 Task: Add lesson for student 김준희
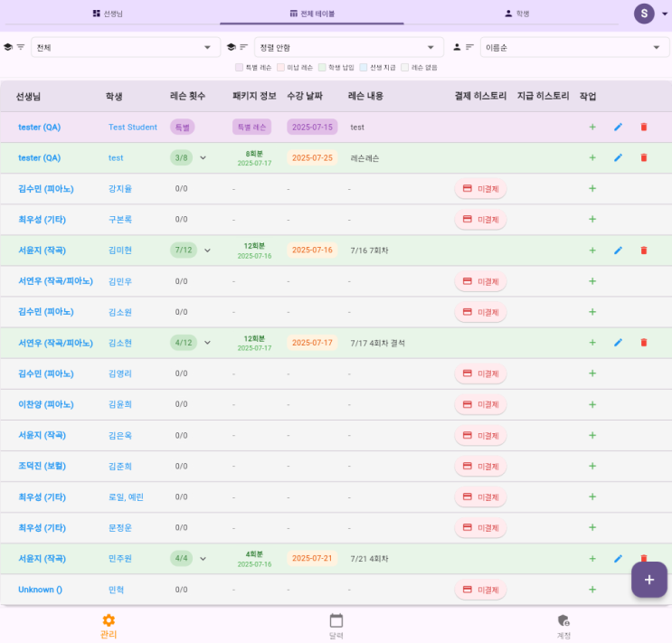click(592, 466)
